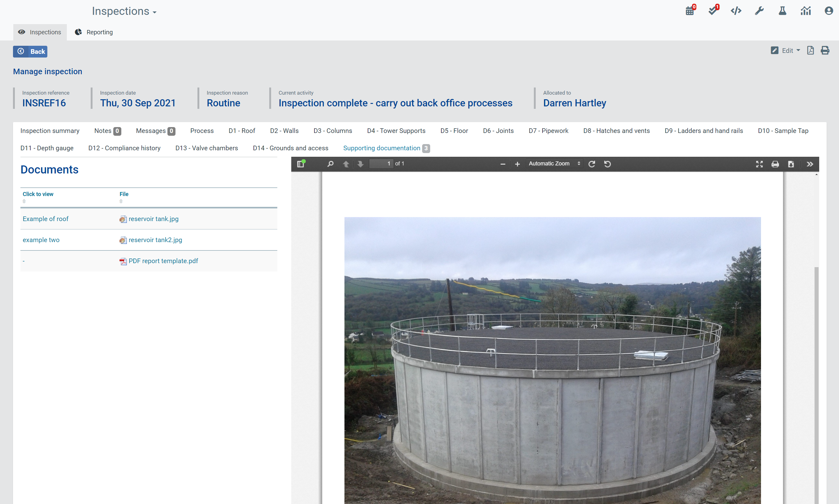Click the code brackets icon
The image size is (839, 504).
(x=736, y=11)
